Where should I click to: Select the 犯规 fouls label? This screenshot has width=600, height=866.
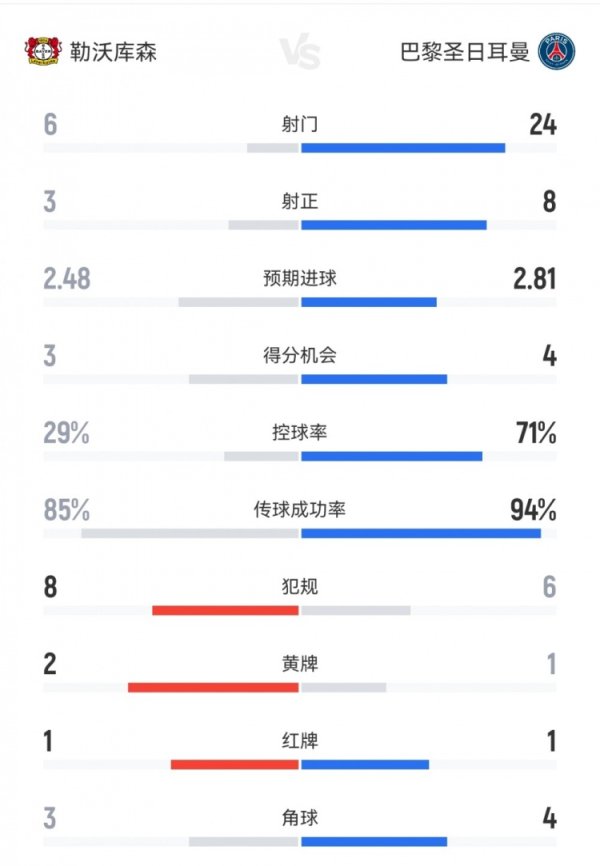300,586
